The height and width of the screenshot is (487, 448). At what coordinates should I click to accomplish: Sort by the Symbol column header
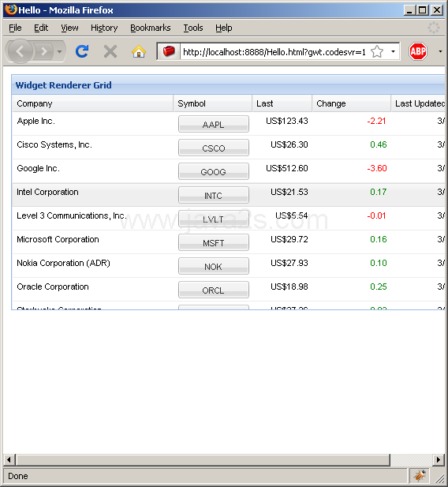(213, 103)
